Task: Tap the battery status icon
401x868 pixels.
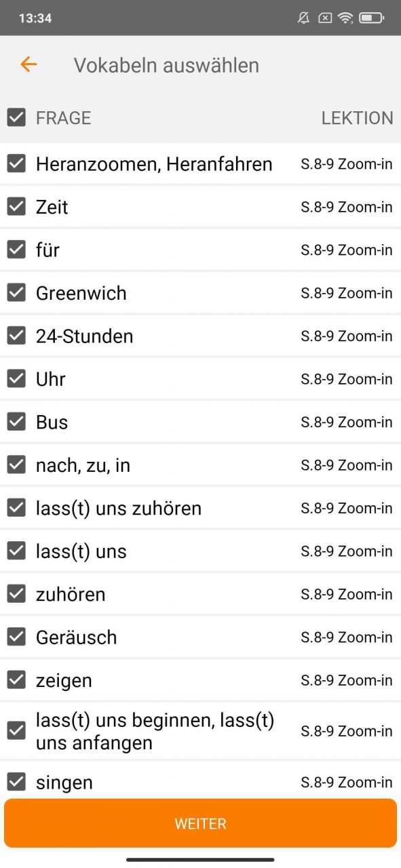Action: (x=372, y=18)
